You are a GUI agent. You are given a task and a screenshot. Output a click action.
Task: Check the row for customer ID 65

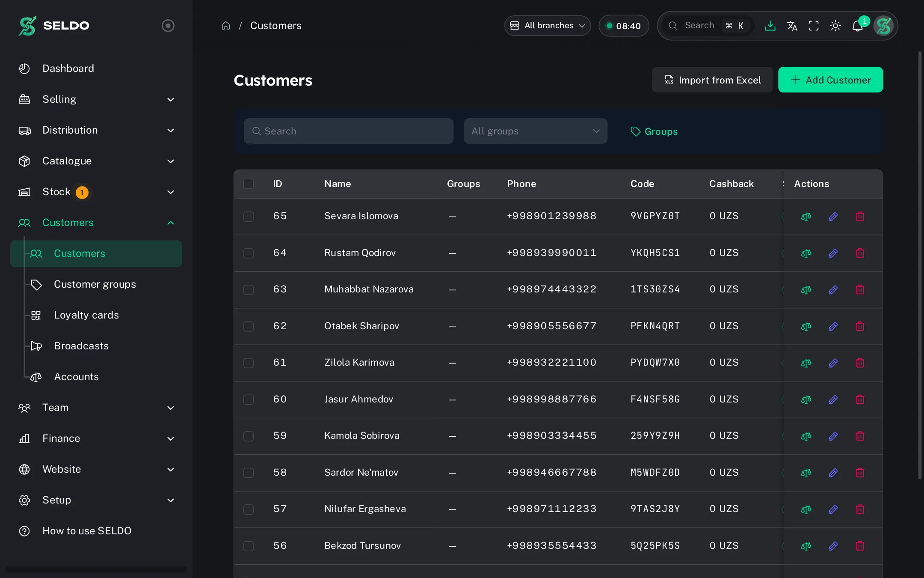249,217
